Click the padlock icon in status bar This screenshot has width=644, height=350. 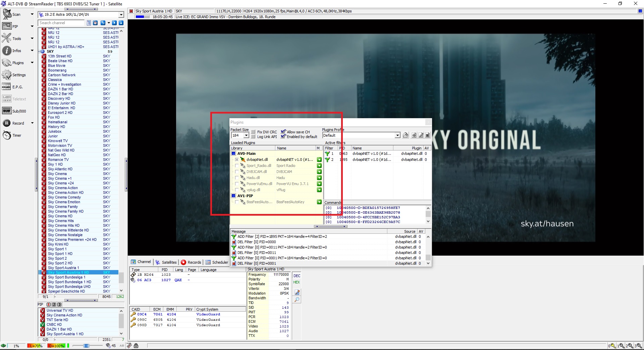[136, 346]
